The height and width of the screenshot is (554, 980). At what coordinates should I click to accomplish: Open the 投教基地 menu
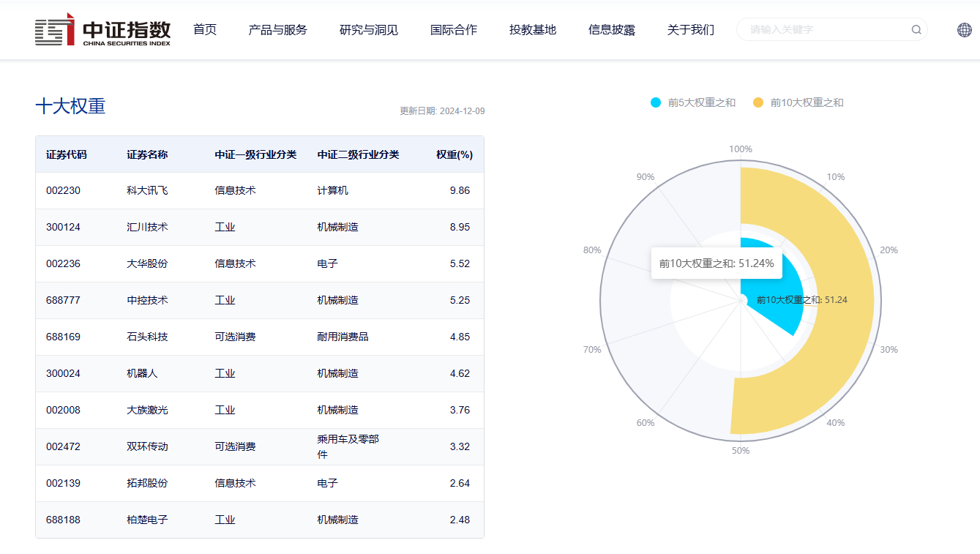pos(533,30)
